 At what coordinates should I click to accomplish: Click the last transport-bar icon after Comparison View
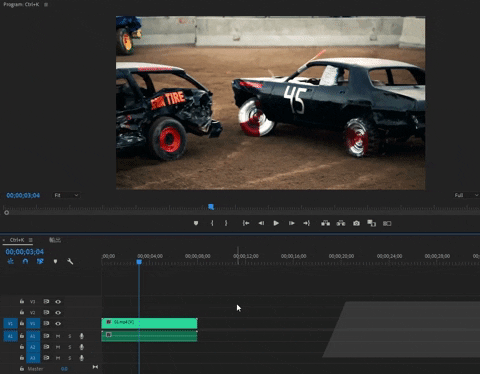387,223
